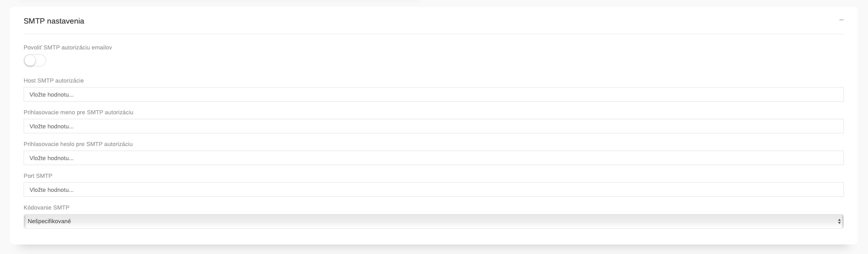Click the Port SMTP input field

[433, 190]
